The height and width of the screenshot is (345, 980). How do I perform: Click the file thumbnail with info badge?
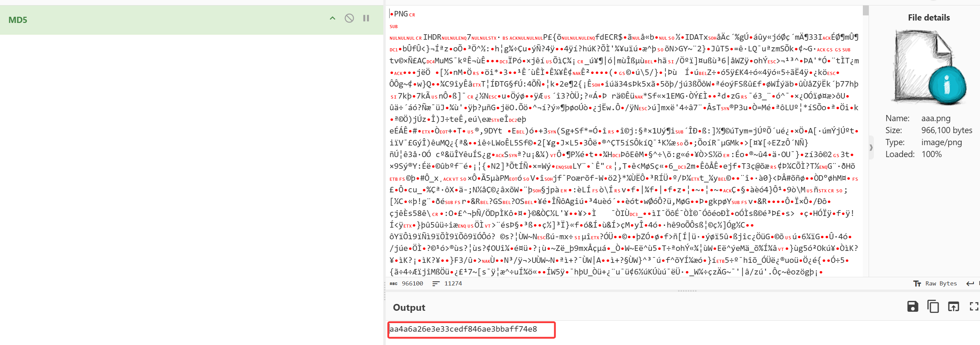pos(929,68)
